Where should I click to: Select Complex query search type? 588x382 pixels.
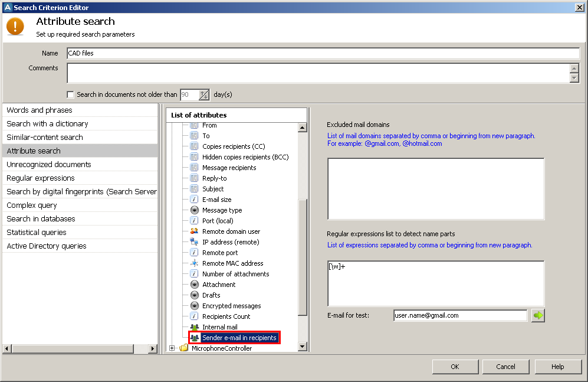pos(80,205)
